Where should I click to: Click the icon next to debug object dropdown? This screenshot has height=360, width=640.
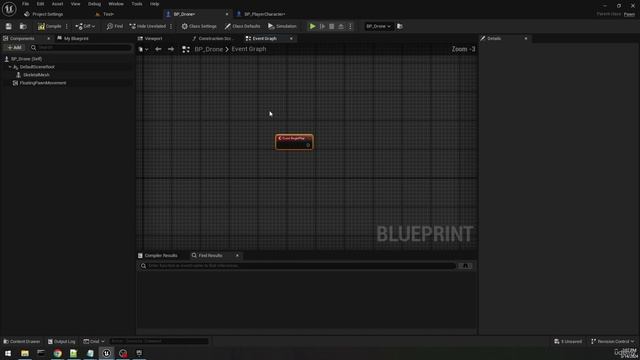tap(400, 26)
